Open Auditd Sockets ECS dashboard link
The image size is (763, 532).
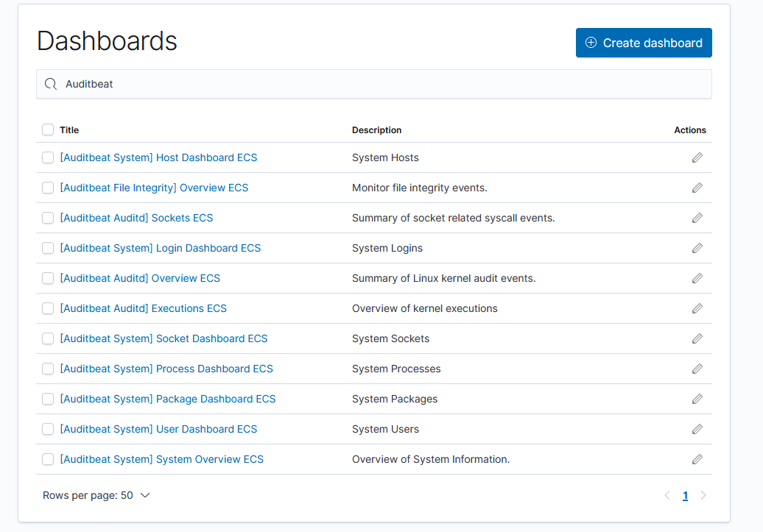coord(136,218)
